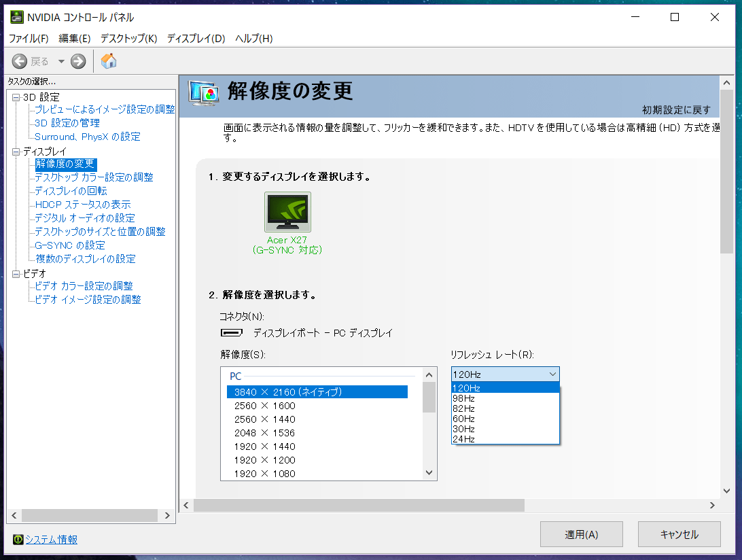
Task: Click the forward arrow navigation icon
Action: (x=78, y=61)
